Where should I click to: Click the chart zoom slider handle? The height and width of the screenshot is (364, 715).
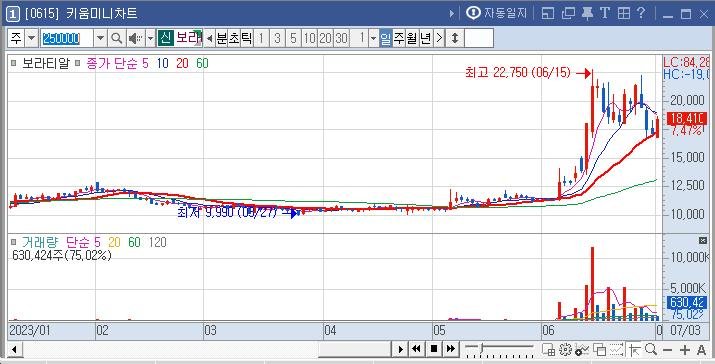482,349
